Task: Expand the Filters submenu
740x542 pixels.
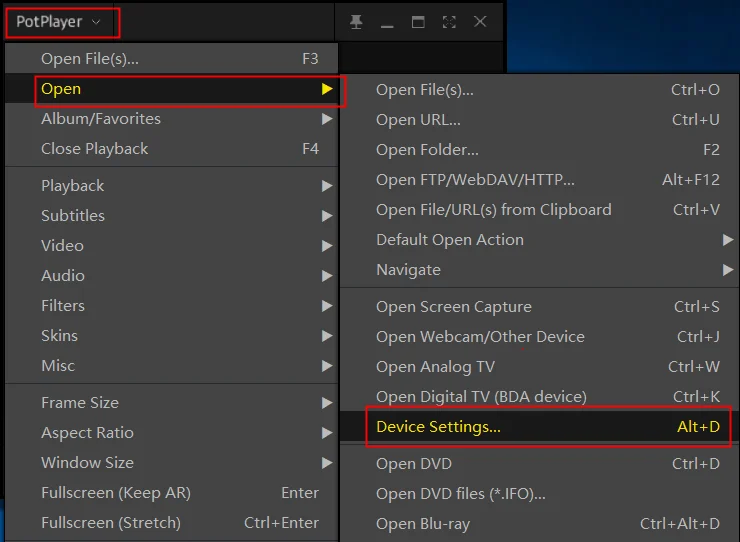Action: [x=172, y=305]
